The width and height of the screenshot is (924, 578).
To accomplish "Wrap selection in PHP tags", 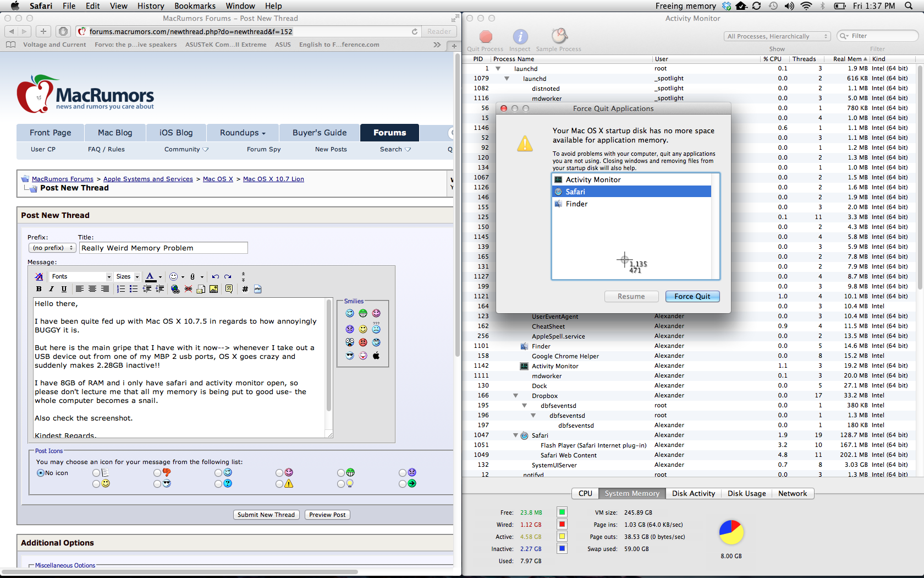I will pos(257,289).
